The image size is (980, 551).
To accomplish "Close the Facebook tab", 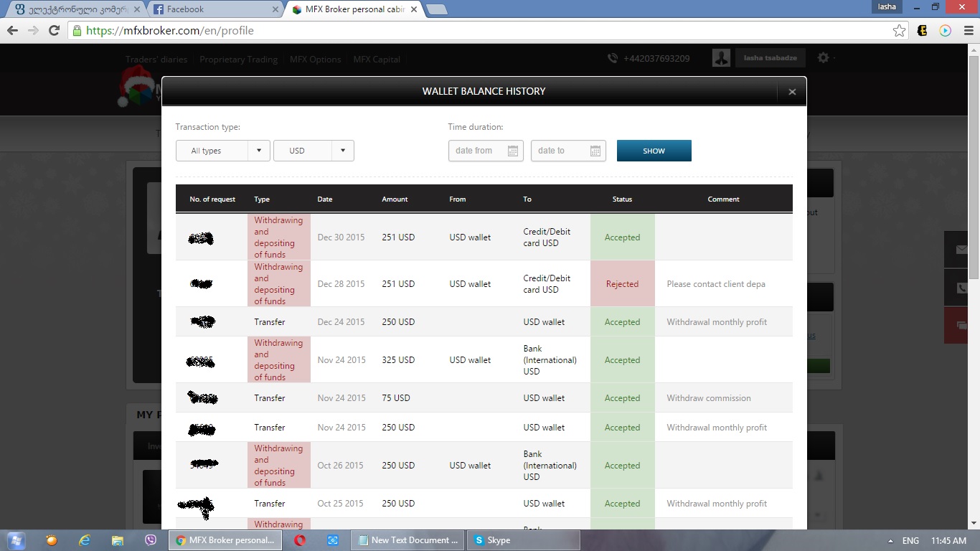I will pos(275,9).
